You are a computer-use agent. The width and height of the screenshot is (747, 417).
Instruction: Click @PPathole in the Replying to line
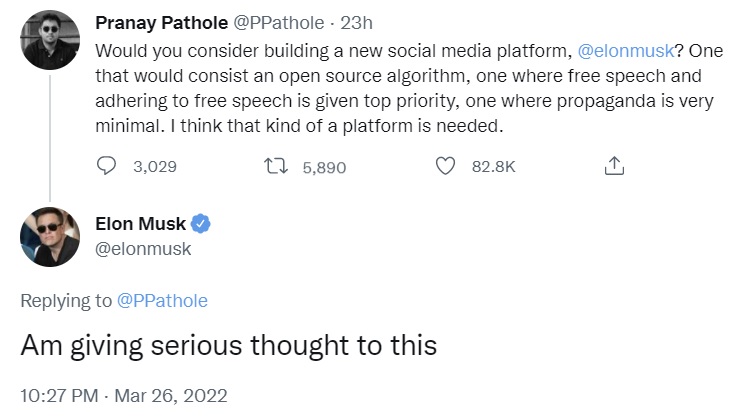162,300
